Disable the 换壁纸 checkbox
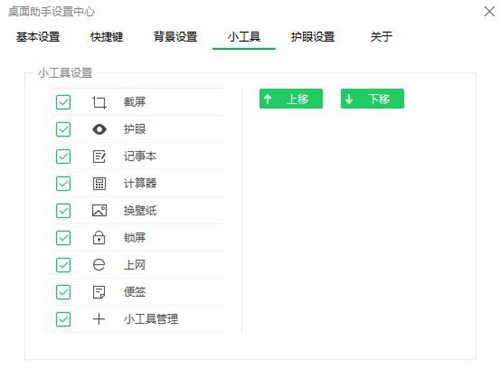 click(x=63, y=211)
